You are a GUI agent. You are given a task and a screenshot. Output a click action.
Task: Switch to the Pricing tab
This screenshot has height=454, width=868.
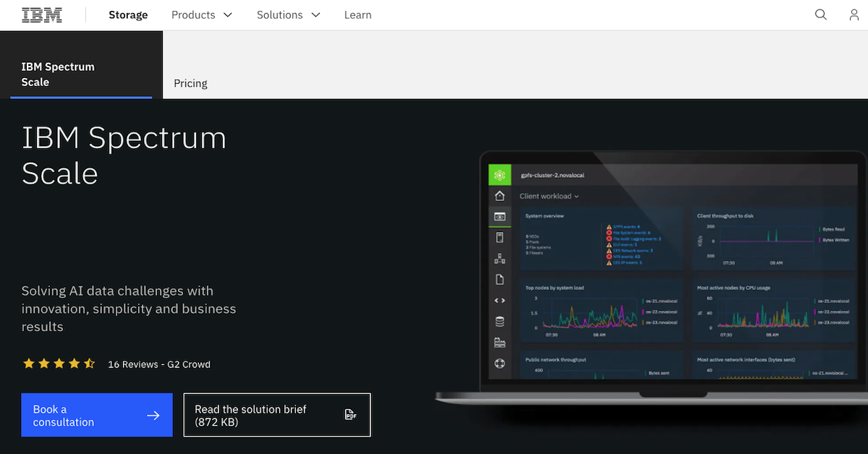click(x=190, y=83)
